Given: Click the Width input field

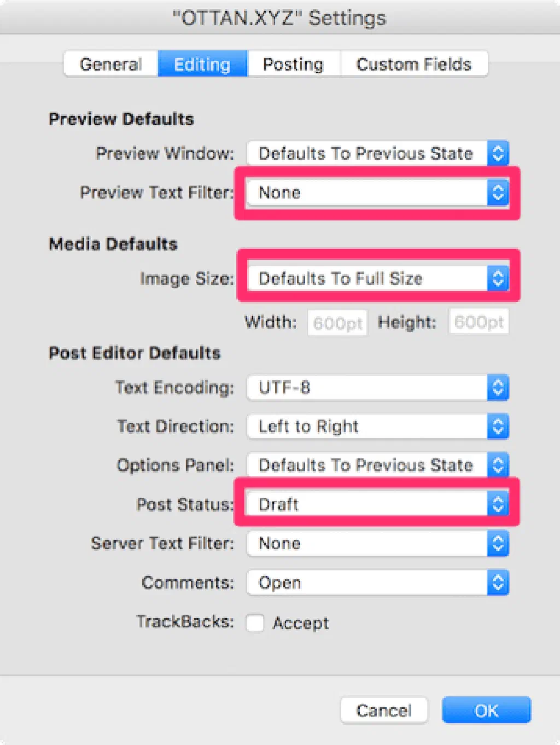Looking at the screenshot, I should coord(337,323).
